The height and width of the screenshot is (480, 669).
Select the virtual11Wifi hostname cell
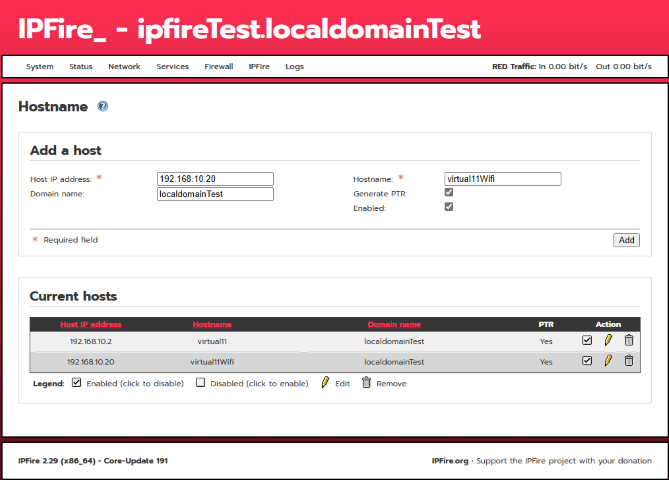[212, 362]
